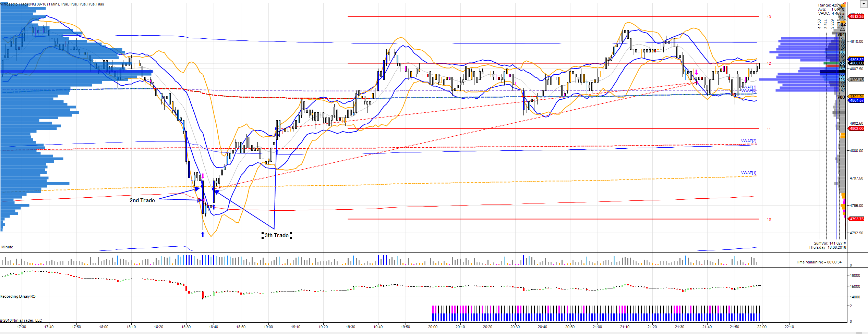Click the black 4808.00 current price marker
868x334 pixels.
[x=856, y=63]
